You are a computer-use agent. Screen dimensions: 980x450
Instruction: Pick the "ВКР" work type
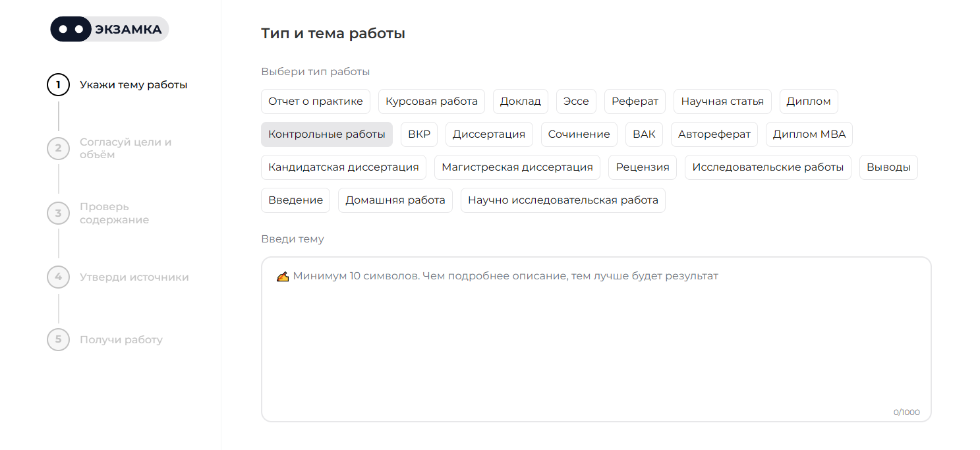coord(418,134)
